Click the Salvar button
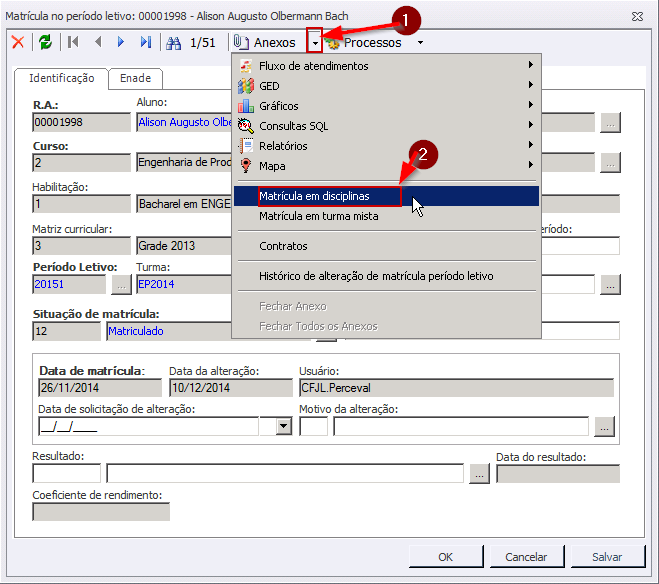 click(x=606, y=557)
